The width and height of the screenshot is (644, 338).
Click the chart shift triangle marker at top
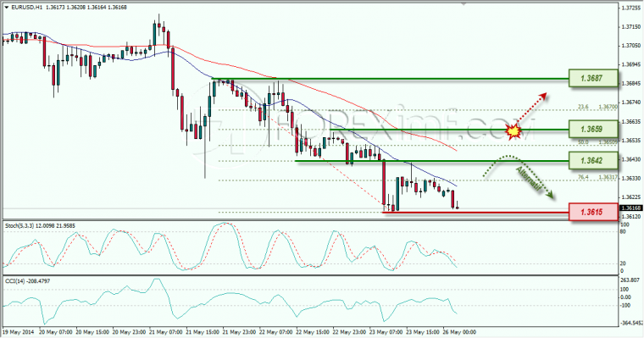pos(464,3)
